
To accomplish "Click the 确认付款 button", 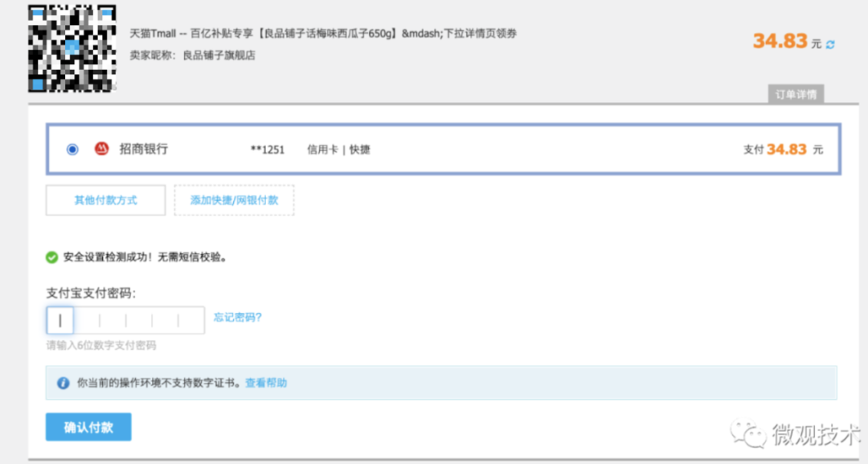I will pyautogui.click(x=88, y=427).
